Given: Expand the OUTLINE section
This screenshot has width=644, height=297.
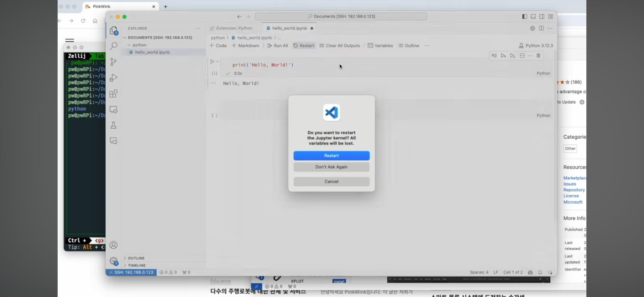Looking at the screenshot, I should pyautogui.click(x=136, y=258).
